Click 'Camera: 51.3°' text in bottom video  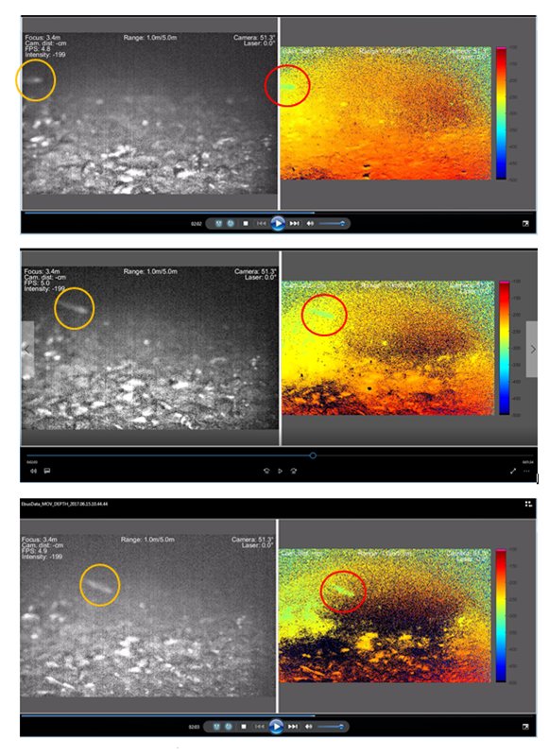point(252,539)
